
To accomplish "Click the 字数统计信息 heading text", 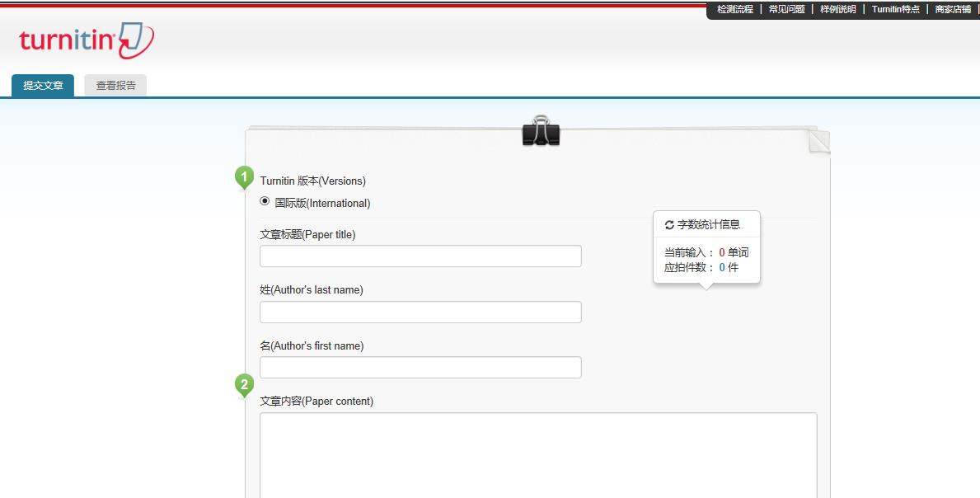I will [x=709, y=225].
